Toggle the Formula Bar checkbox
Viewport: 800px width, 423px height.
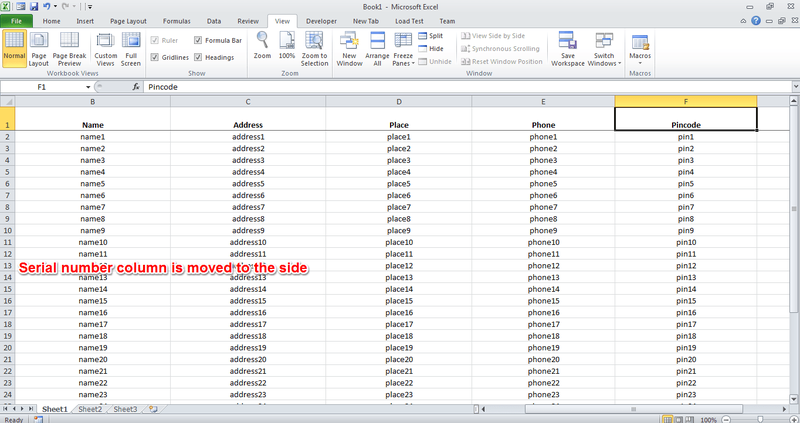pyautogui.click(x=198, y=40)
